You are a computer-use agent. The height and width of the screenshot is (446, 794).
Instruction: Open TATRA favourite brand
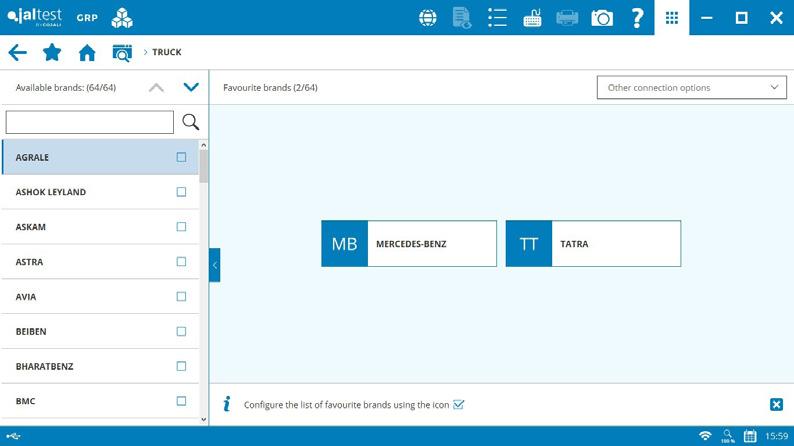pos(593,244)
